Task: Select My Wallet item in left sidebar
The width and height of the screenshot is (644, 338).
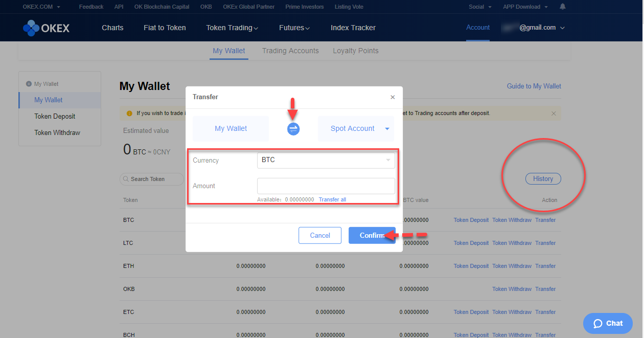Action: (x=59, y=100)
